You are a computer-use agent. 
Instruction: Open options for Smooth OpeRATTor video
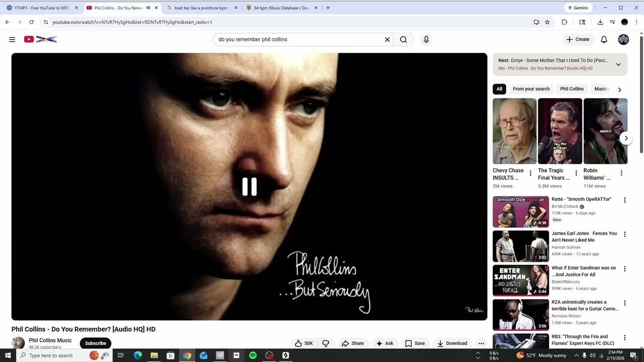pos(625,200)
